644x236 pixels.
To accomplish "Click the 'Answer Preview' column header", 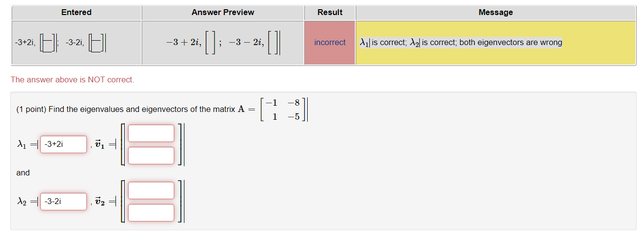I will tap(223, 13).
